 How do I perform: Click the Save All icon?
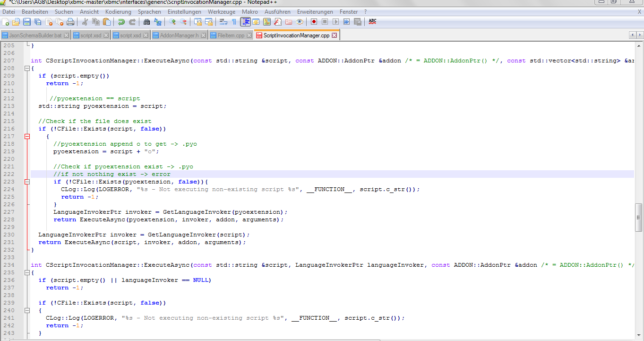coord(38,22)
